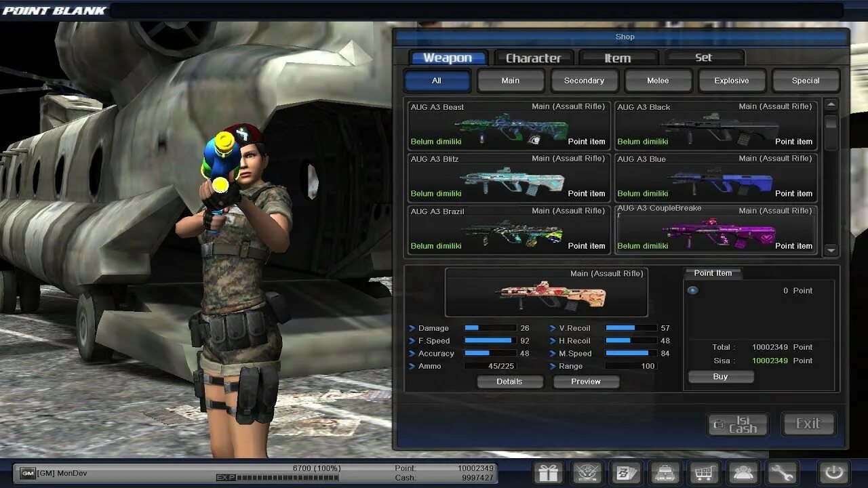Click the weapon list scroll down arrow
This screenshot has width=868, height=488.
pyautogui.click(x=831, y=251)
